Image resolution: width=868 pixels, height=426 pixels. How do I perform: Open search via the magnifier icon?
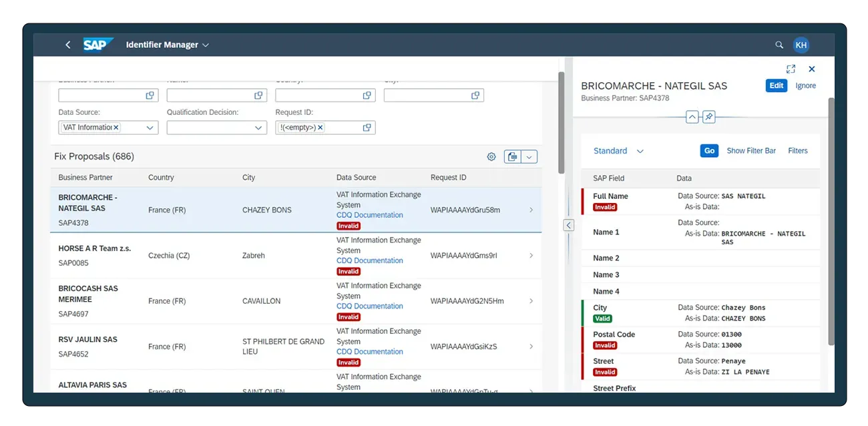[779, 45]
